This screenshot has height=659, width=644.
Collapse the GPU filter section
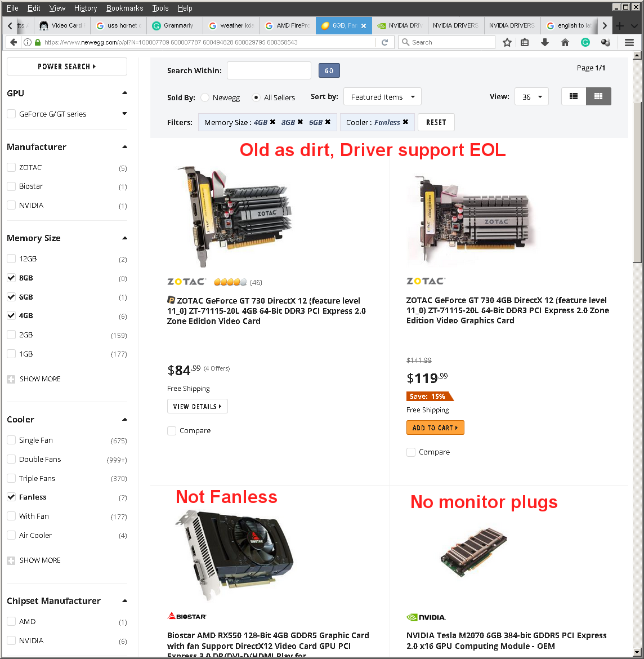(x=124, y=93)
